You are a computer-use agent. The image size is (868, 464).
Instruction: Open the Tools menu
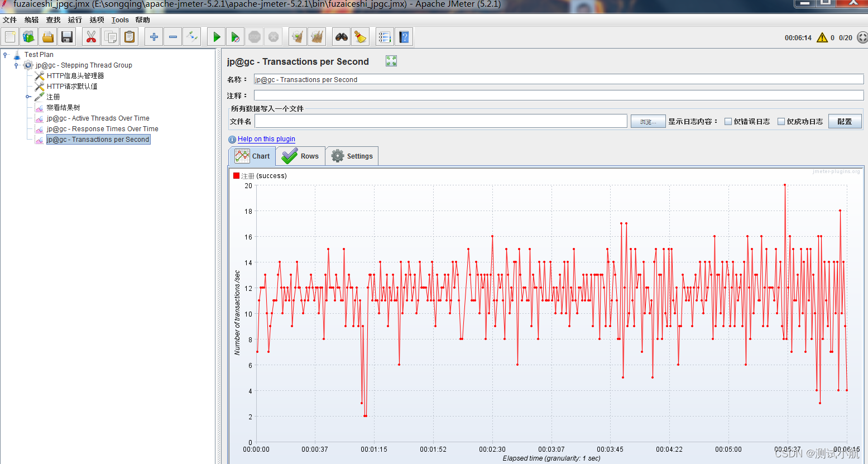[120, 20]
